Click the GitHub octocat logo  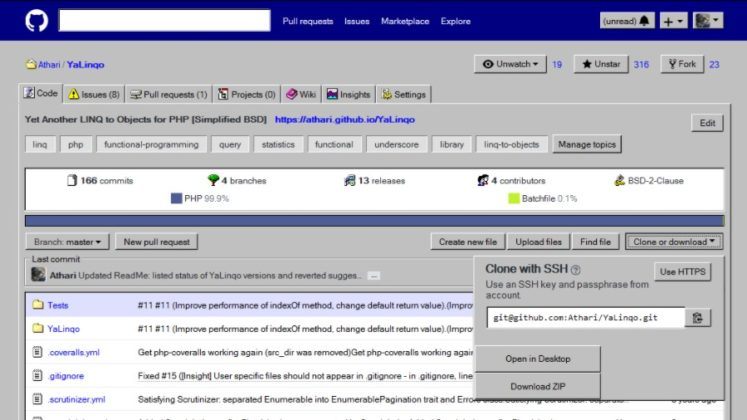tap(36, 20)
